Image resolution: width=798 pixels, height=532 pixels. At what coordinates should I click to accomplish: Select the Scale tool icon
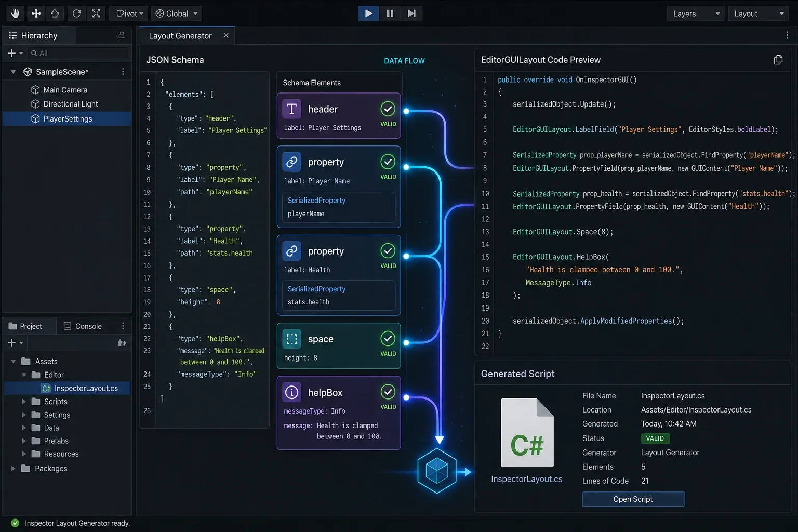pyautogui.click(x=96, y=14)
